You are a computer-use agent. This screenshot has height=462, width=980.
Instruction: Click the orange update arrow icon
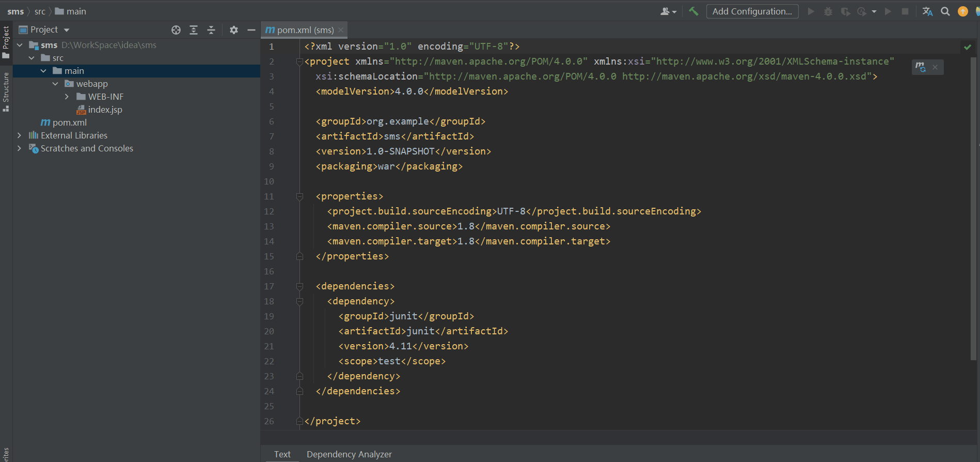(x=963, y=11)
